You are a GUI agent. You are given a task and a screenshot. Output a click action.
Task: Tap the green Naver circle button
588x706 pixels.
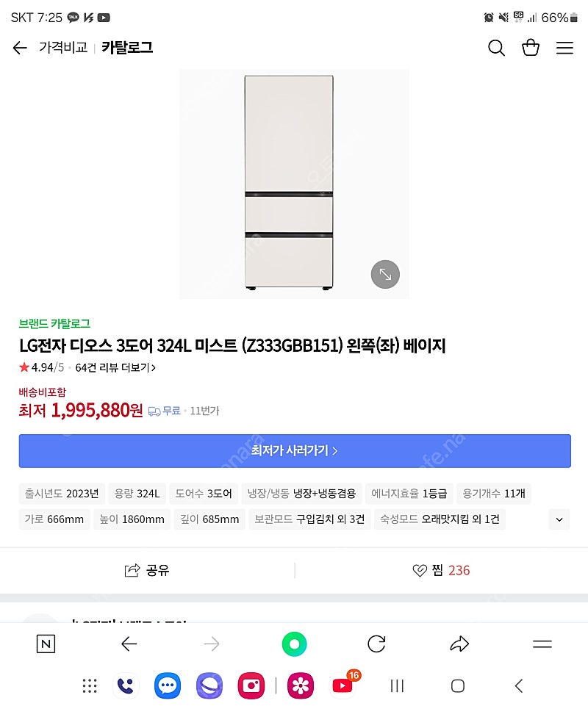[x=294, y=644]
